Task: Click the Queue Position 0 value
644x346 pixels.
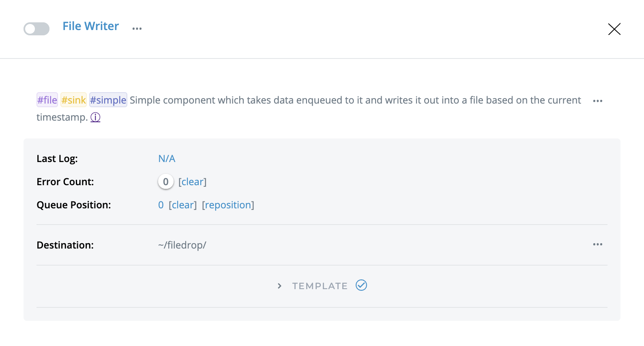Action: pyautogui.click(x=161, y=205)
